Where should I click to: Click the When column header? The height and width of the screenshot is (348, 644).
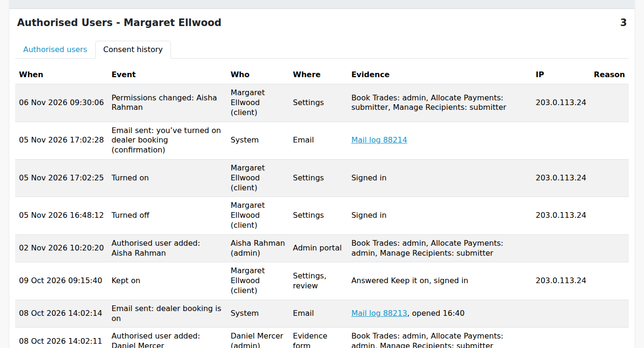31,75
